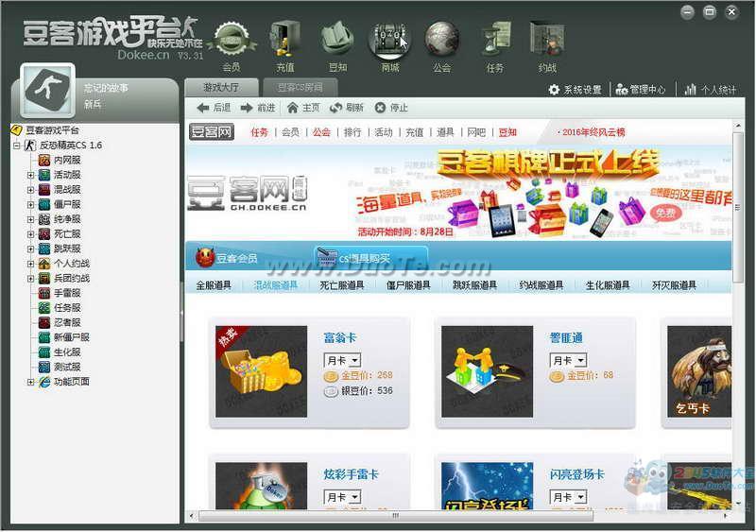Open 个人统计 personal statistics chart

click(711, 90)
